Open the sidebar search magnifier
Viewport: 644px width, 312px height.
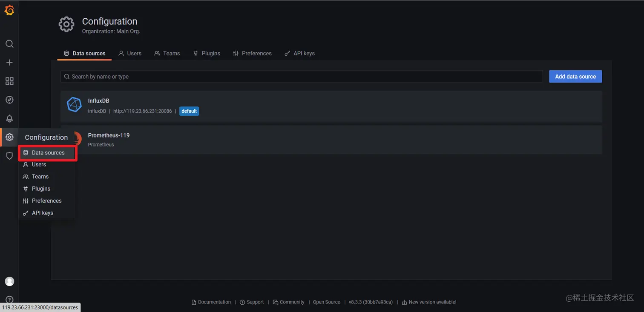9,44
